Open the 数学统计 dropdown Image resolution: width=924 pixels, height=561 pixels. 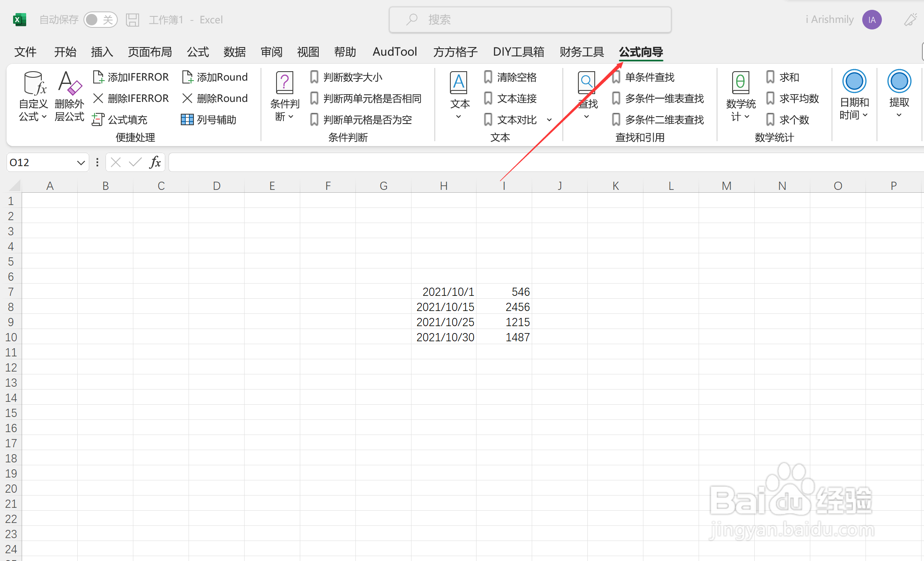[x=741, y=97]
